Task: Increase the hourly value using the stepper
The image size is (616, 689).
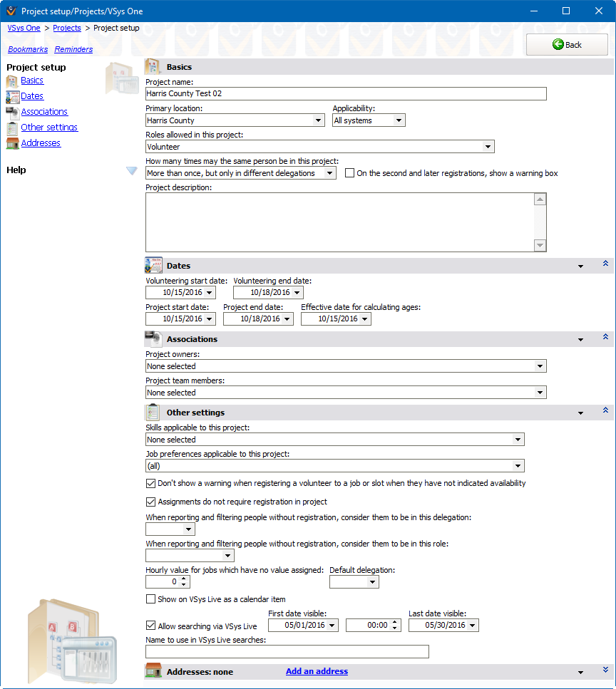Action: pos(183,579)
